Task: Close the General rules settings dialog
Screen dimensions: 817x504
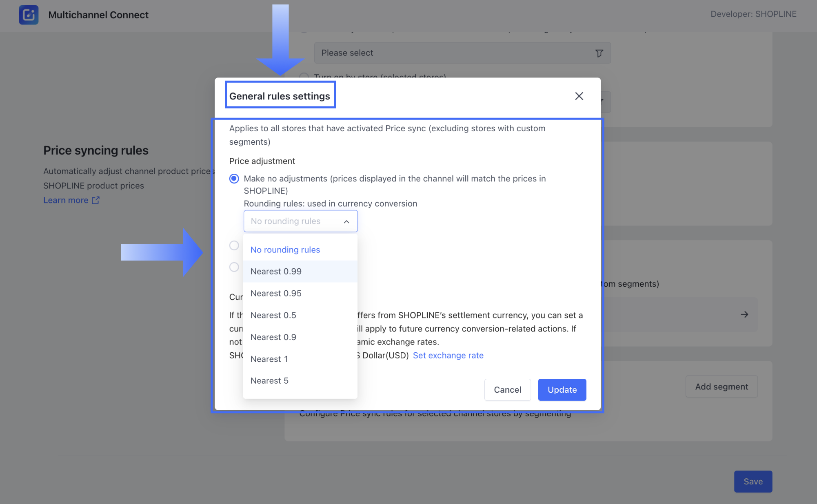Action: tap(579, 96)
